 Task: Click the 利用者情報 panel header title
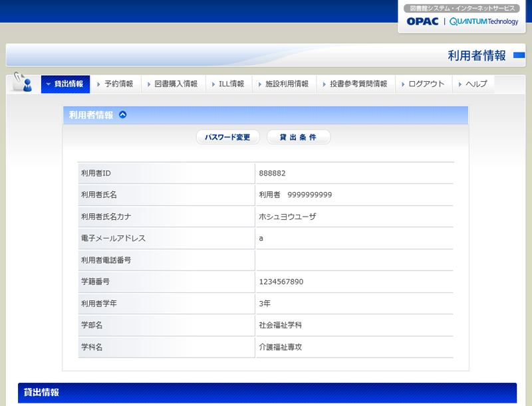91,115
